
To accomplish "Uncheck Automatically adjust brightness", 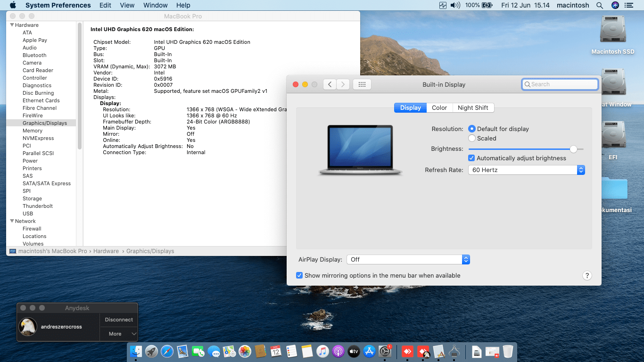I will pos(471,158).
